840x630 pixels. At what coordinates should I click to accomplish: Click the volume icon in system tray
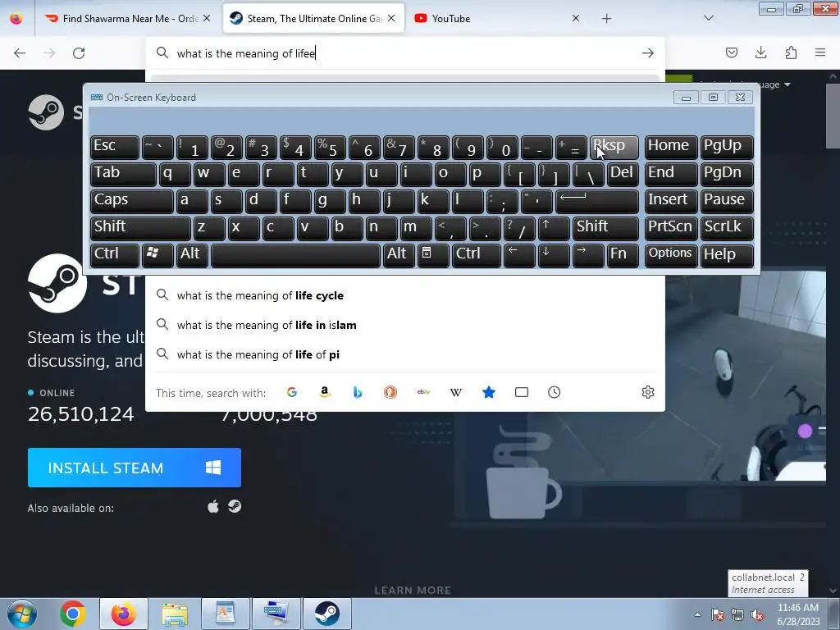coord(757,614)
